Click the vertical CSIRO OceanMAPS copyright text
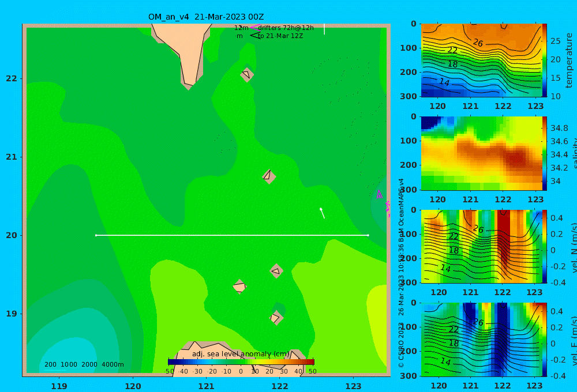Viewport: 577px width, 392px height. point(401,273)
